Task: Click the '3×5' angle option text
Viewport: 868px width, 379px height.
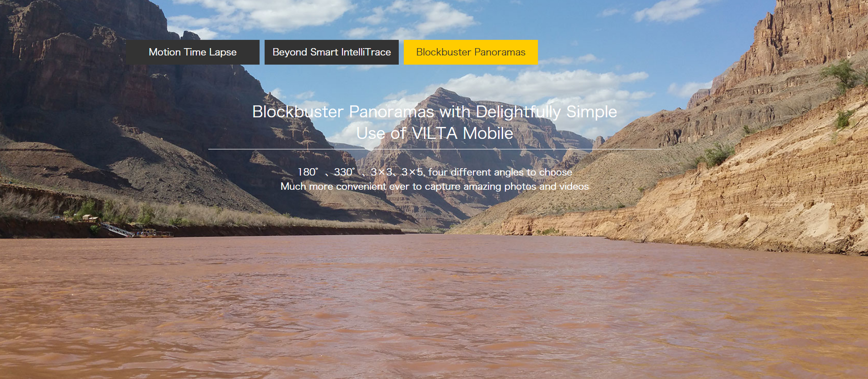Action: click(x=412, y=172)
